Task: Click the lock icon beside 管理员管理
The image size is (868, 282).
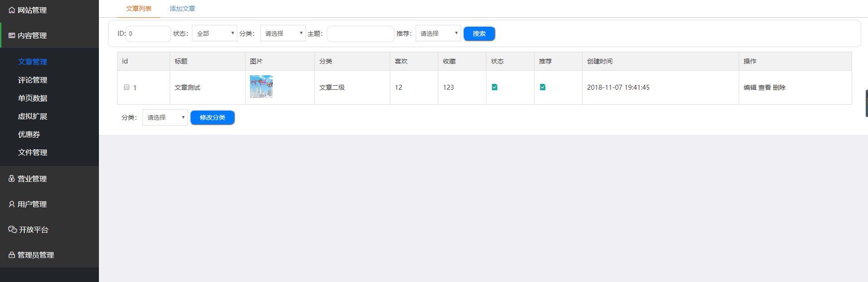Action: pyautogui.click(x=12, y=255)
